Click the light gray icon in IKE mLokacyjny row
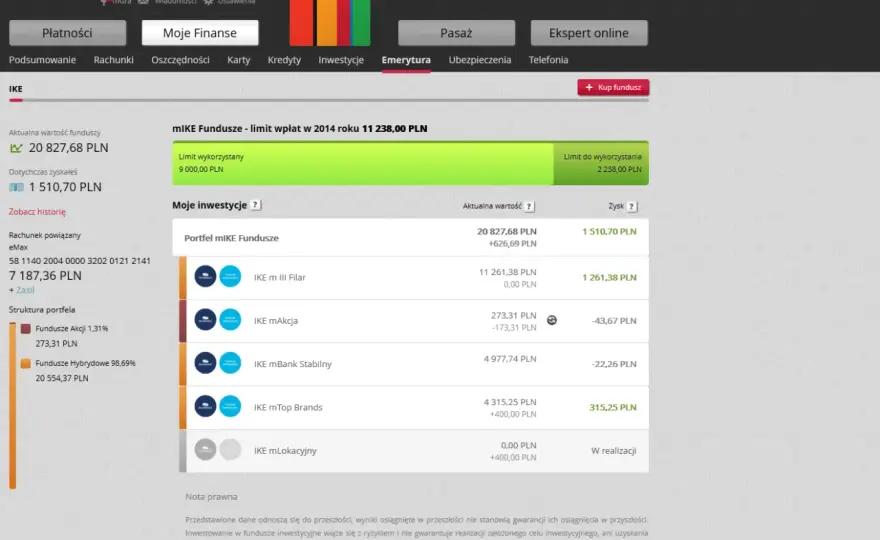This screenshot has height=540, width=880. coord(230,450)
